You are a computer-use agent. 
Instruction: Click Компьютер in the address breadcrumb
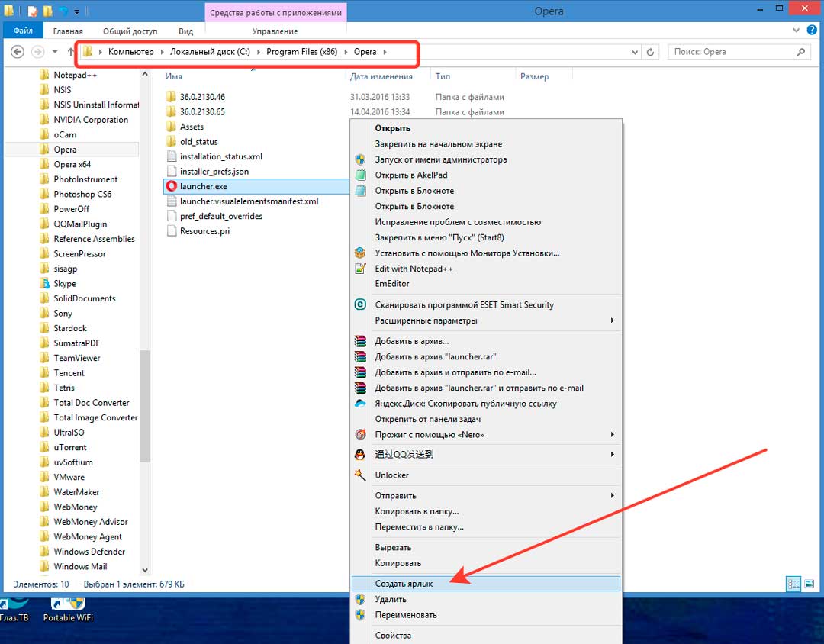(x=131, y=52)
